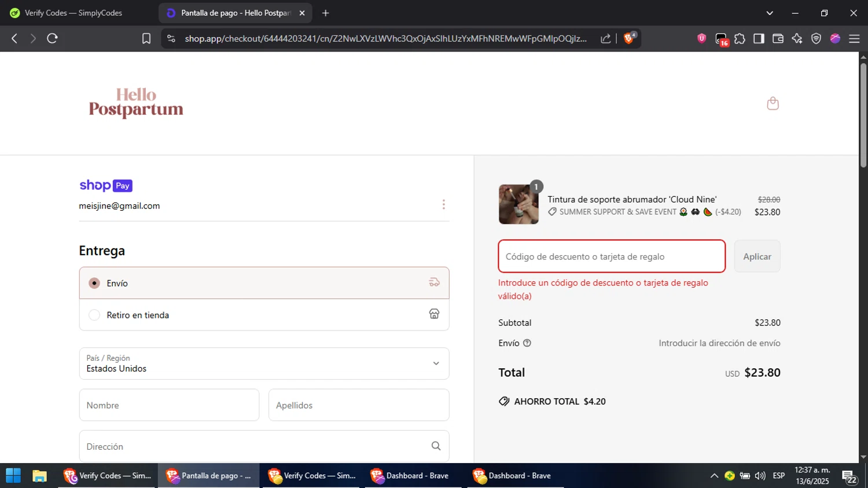Switch to Pantalla de pago taskbar window
The height and width of the screenshot is (488, 868).
(209, 476)
